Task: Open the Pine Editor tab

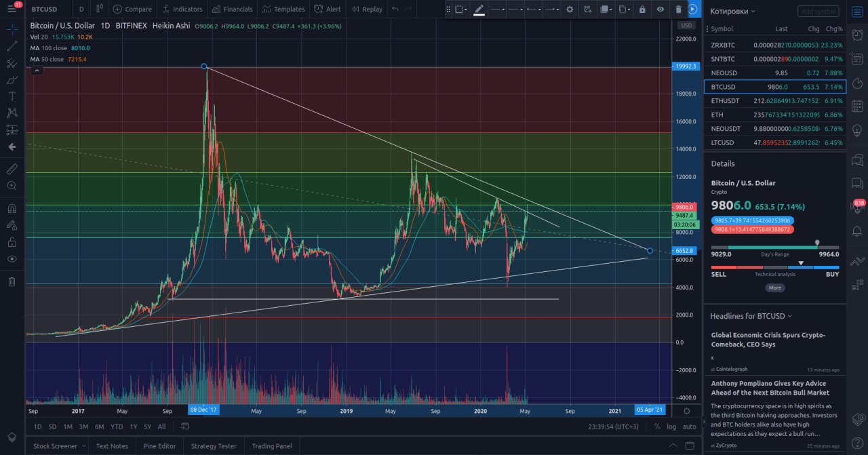Action: pos(159,446)
